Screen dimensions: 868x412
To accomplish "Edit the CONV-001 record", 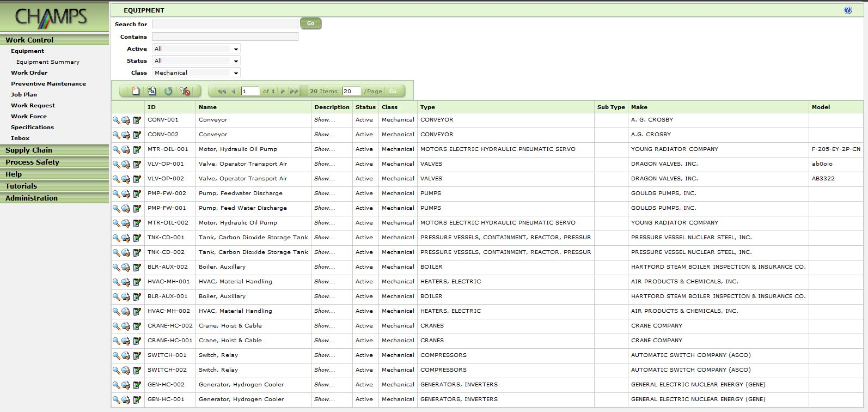I will tap(137, 120).
